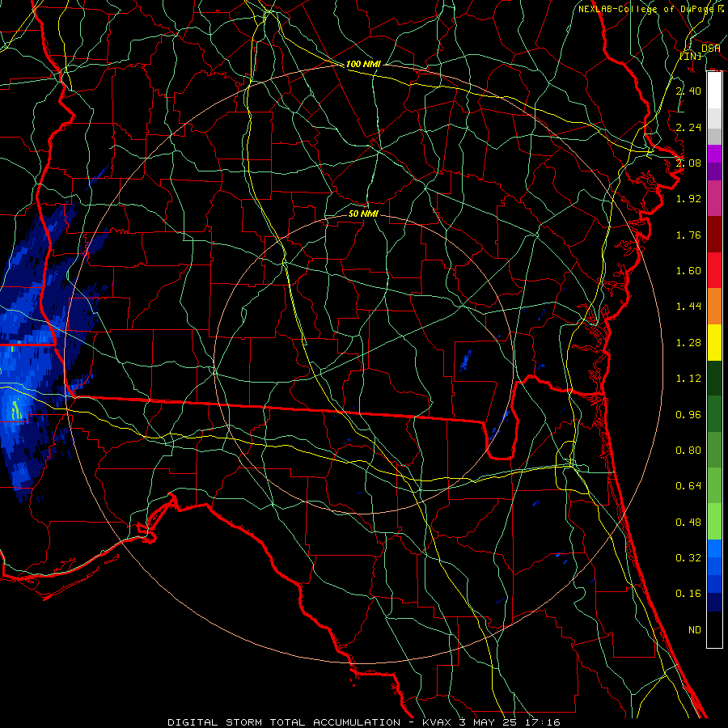The height and width of the screenshot is (728, 728).
Task: Click the blue rain patch inside the square county
Action: [465, 360]
